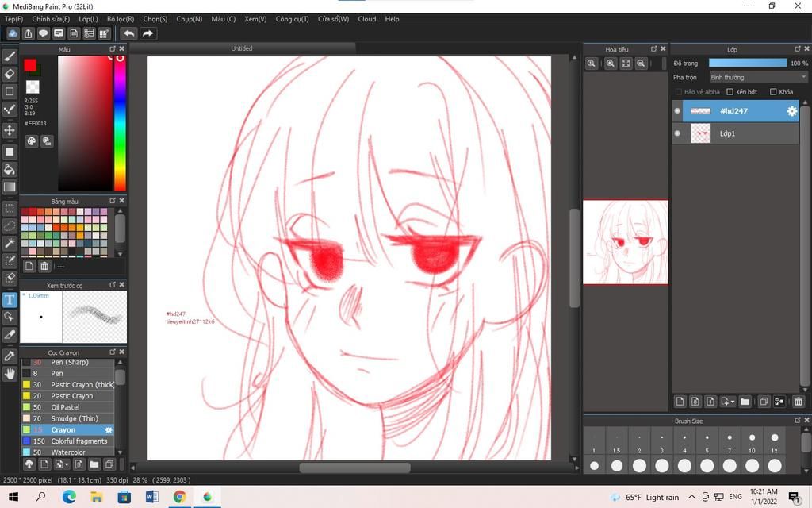
Task: Open the Bộ lọc(R) menu
Action: tap(121, 19)
